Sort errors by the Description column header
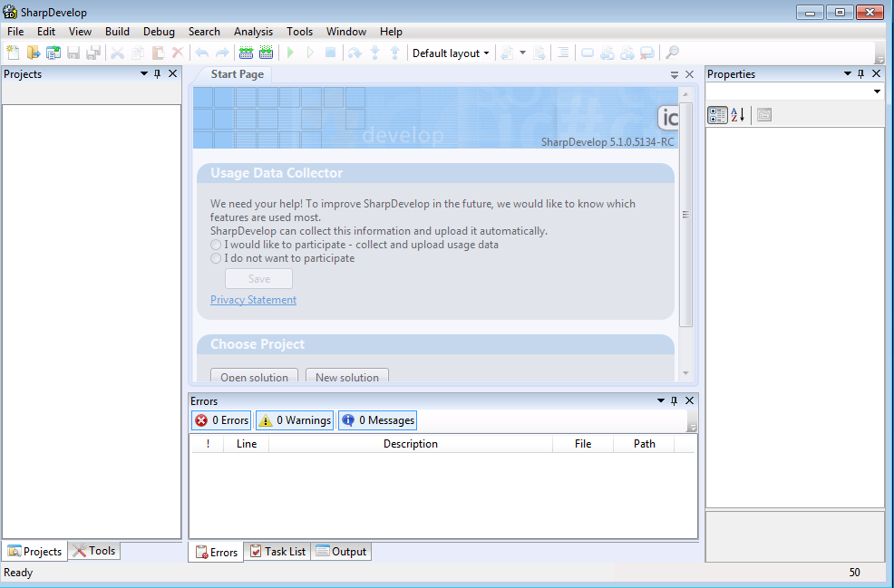Viewport: 894px width, 588px height. (x=411, y=444)
